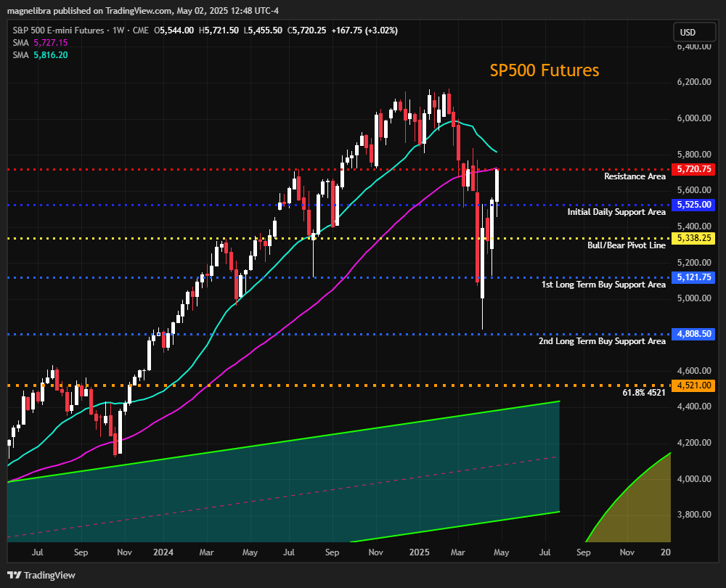The image size is (726, 588).
Task: Click the open value O5,544.00
Action: click(x=174, y=30)
